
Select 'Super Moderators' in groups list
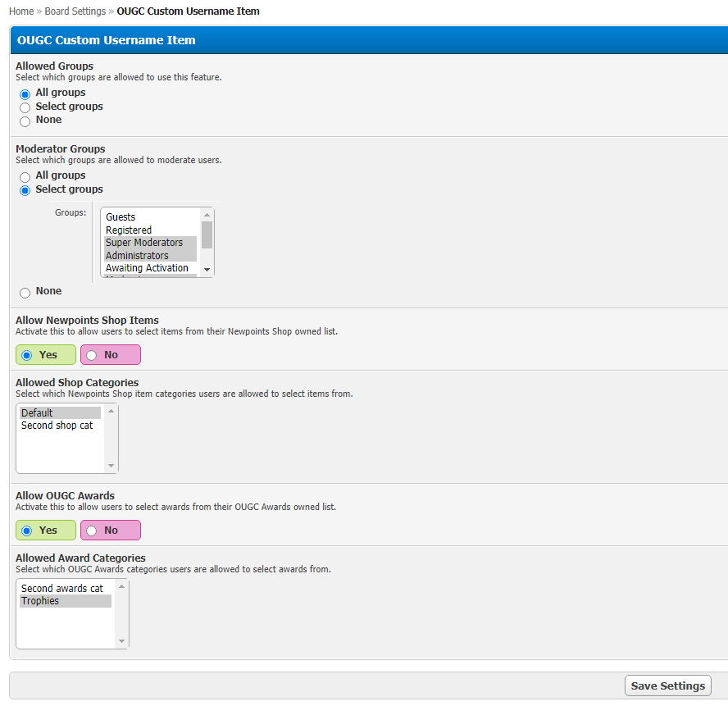click(144, 243)
